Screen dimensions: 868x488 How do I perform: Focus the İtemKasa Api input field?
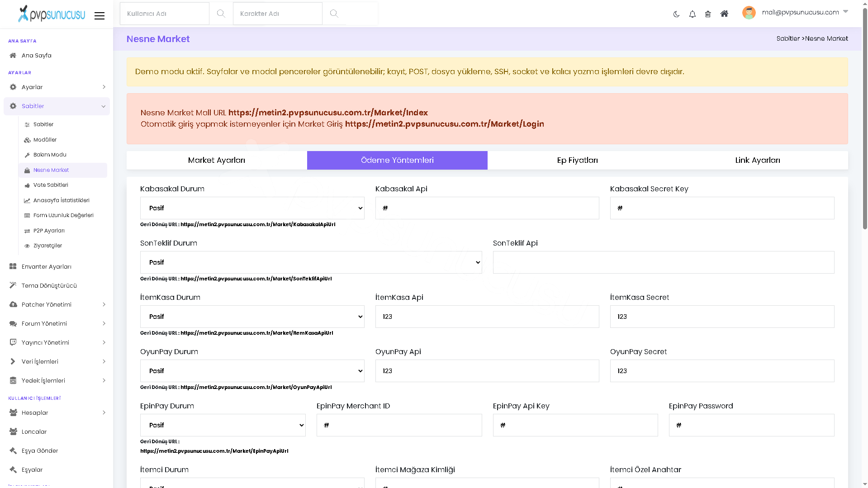tap(487, 317)
